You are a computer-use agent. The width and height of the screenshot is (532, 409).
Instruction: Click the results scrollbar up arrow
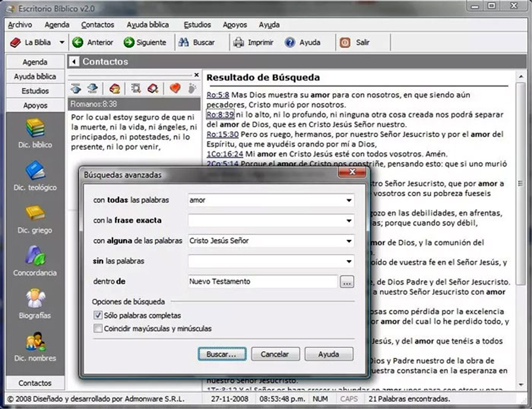521,77
